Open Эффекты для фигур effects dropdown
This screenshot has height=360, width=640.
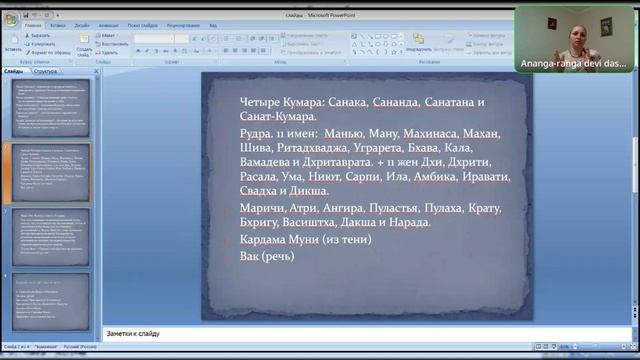click(489, 53)
